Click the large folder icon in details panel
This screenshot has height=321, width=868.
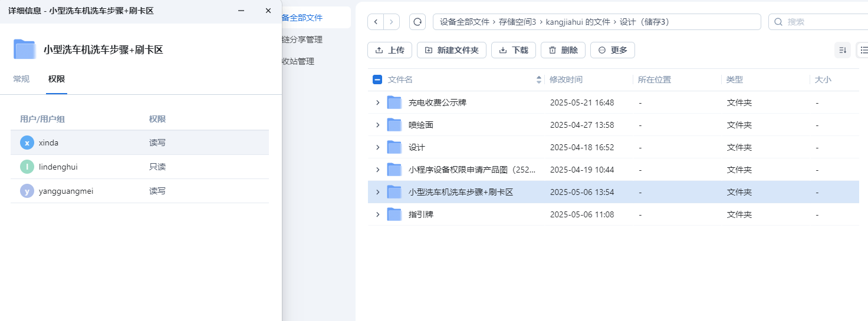[x=25, y=49]
